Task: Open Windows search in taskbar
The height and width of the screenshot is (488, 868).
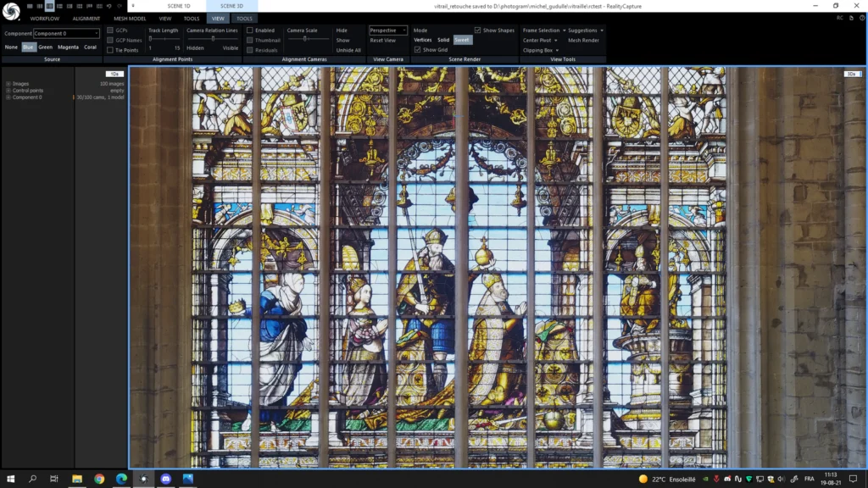Action: point(33,479)
